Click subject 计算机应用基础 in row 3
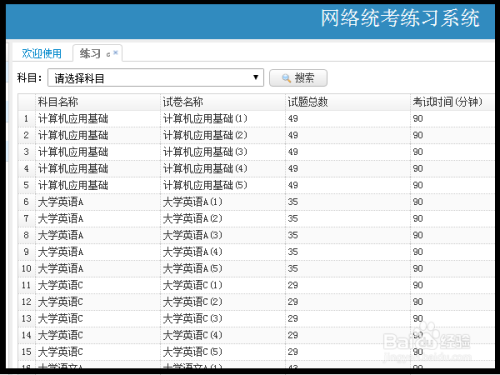Screen dimensions: 500x375 (x=73, y=152)
